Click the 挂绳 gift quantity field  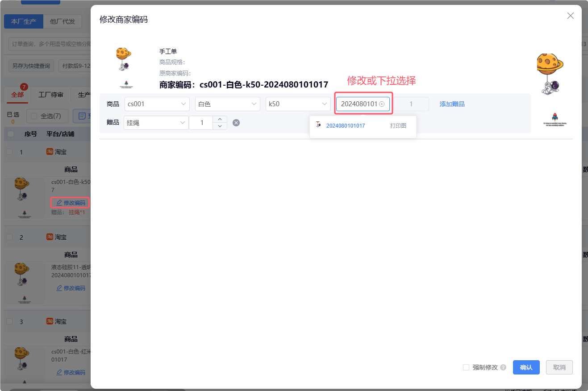[x=201, y=123]
